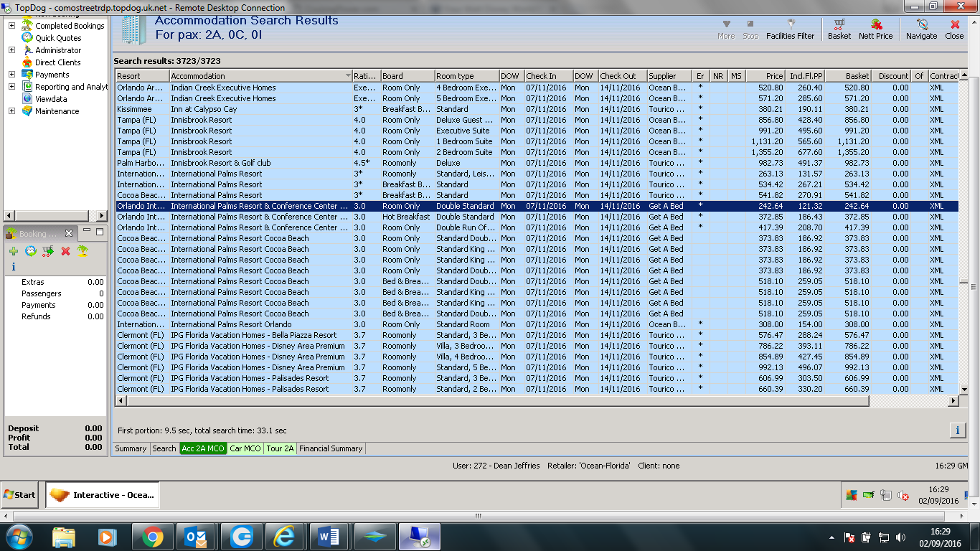Select the IPG Florida Vacation Homes - Bella Piazza Resort row

coord(537,335)
